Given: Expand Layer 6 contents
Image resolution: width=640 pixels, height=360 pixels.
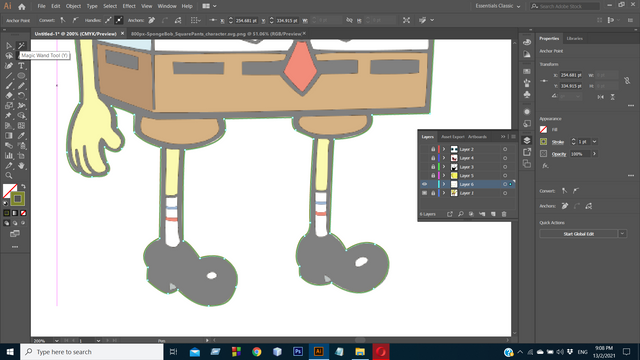Looking at the screenshot, I should pyautogui.click(x=444, y=184).
